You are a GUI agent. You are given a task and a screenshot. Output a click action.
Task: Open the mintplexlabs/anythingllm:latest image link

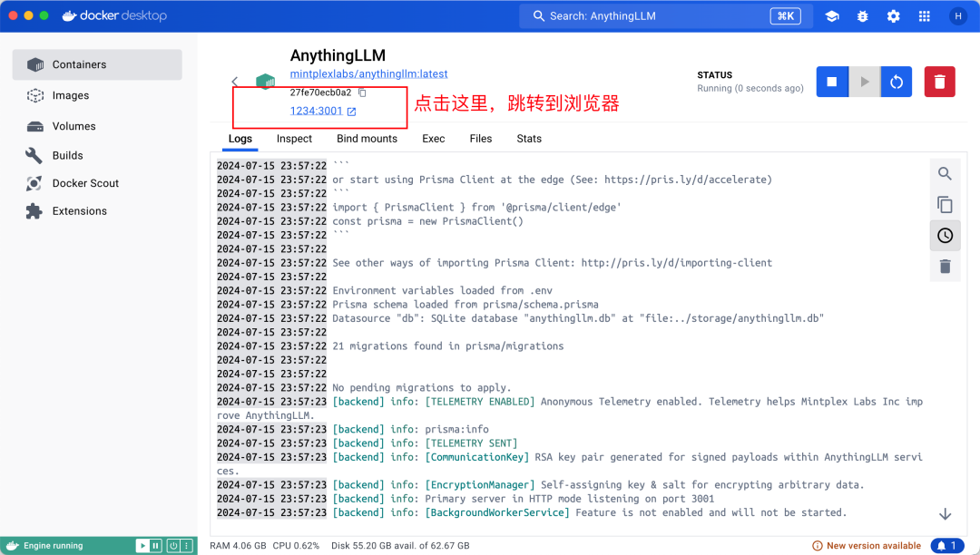[368, 73]
